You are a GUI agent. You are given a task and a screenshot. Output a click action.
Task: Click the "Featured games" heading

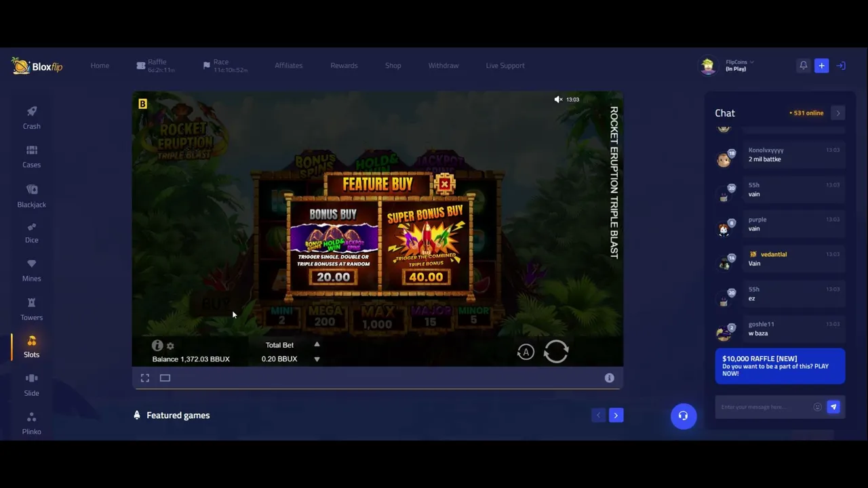(x=178, y=415)
